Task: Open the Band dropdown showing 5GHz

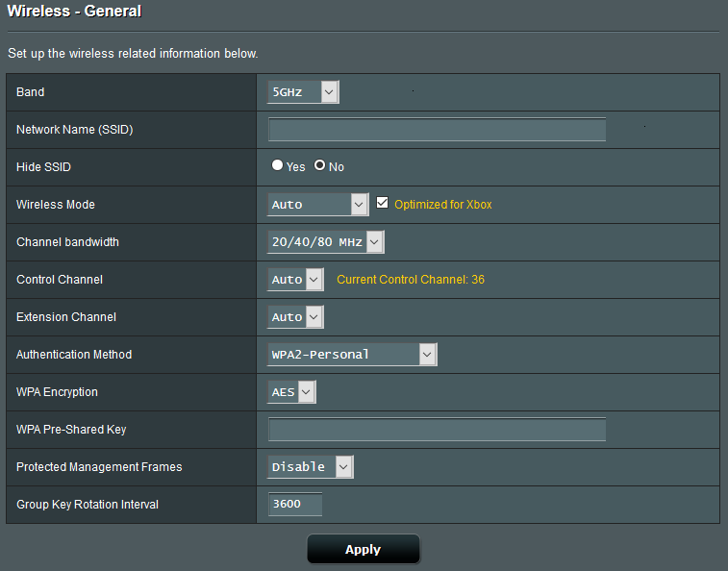Action: 303,92
